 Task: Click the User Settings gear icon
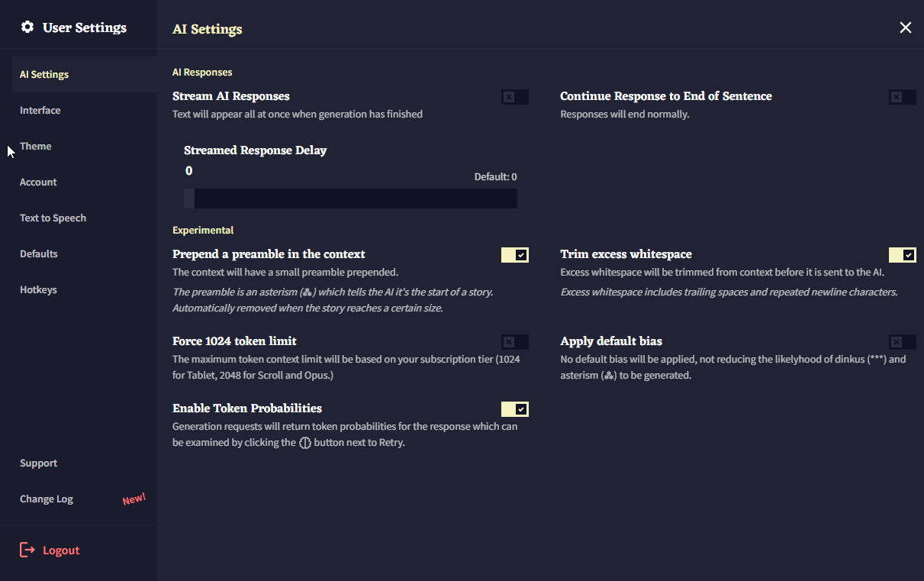(27, 27)
